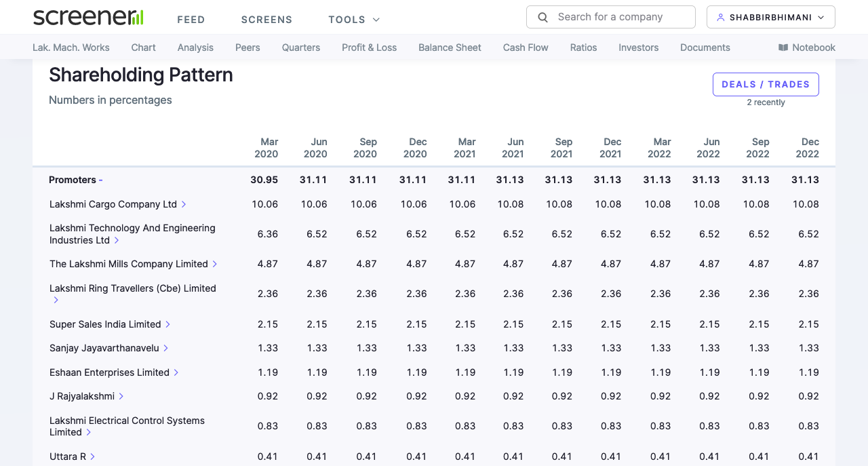Click the Shareholding Pattern heading

point(141,75)
